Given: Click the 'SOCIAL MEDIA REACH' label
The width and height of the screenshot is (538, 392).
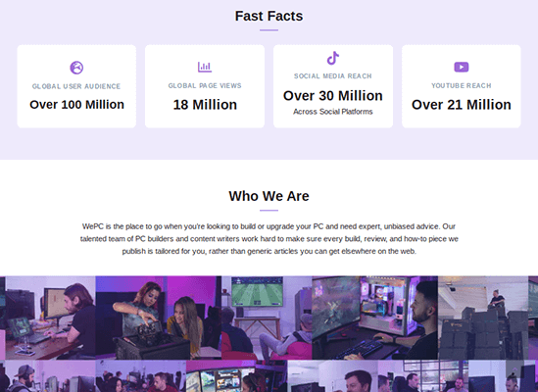Looking at the screenshot, I should pos(333,76).
